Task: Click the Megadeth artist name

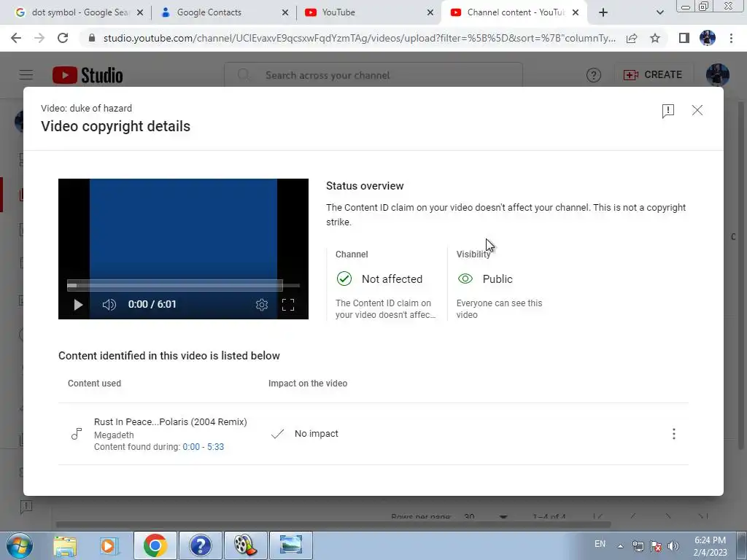Action: click(x=114, y=435)
